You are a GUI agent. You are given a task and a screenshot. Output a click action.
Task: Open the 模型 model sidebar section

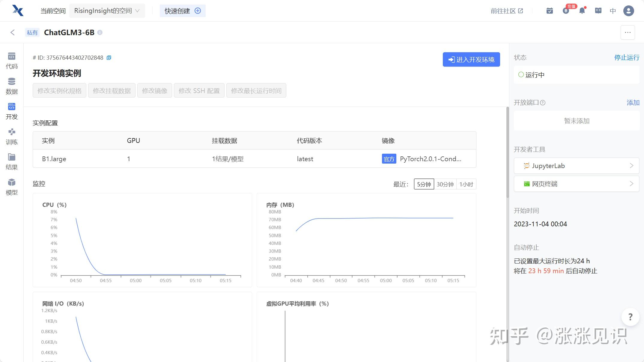[x=12, y=187]
